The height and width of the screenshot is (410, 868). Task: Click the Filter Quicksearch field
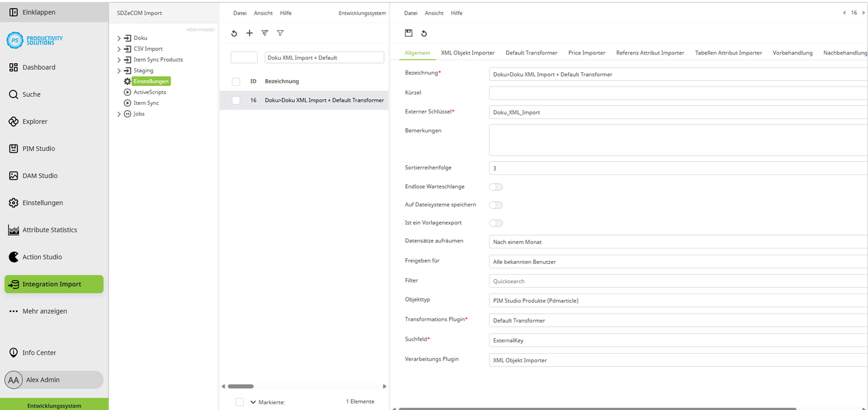678,281
